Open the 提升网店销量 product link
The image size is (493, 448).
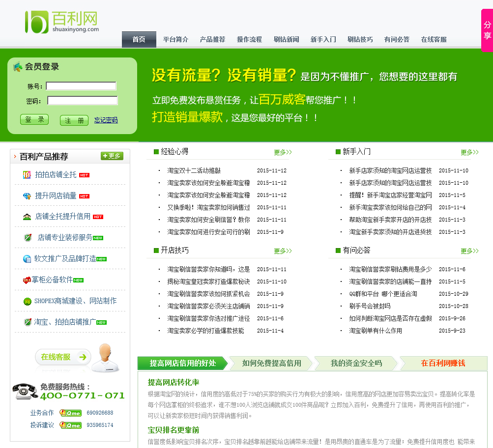coord(56,196)
